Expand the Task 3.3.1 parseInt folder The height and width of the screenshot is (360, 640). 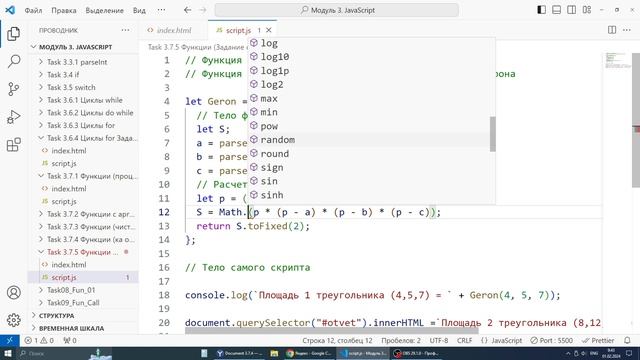[x=77, y=62]
